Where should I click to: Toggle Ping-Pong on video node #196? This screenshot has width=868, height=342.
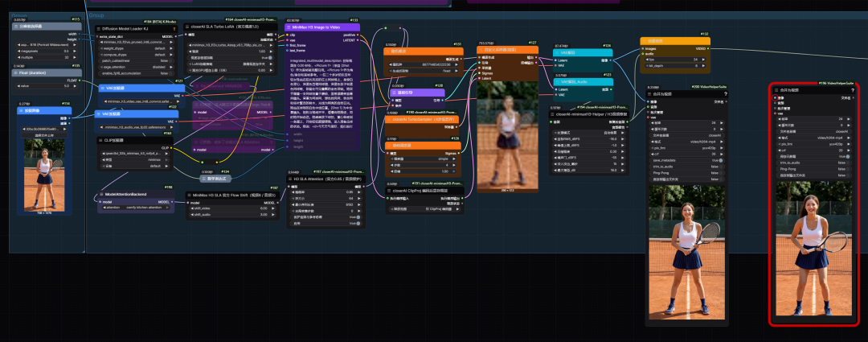[x=813, y=168]
